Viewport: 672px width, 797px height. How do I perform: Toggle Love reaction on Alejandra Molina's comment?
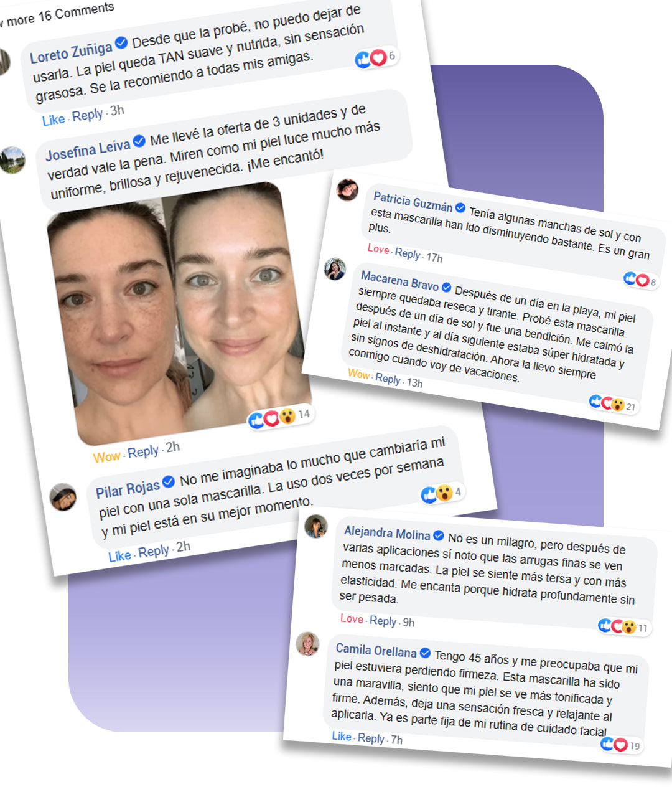352,619
